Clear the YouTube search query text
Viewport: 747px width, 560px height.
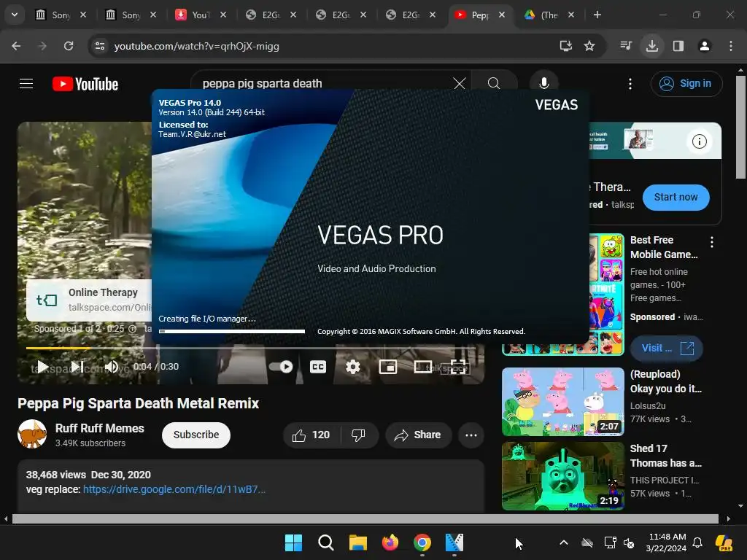460,84
